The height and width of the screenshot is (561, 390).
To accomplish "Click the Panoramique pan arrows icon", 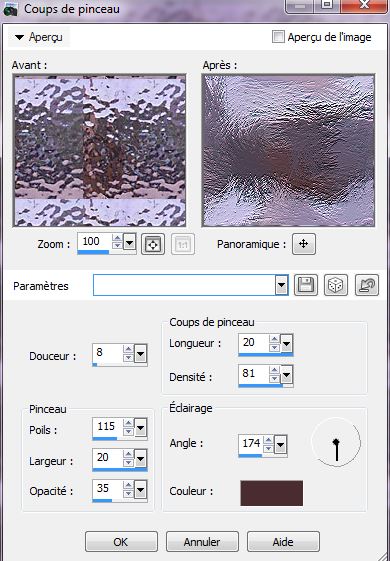I will pyautogui.click(x=304, y=244).
